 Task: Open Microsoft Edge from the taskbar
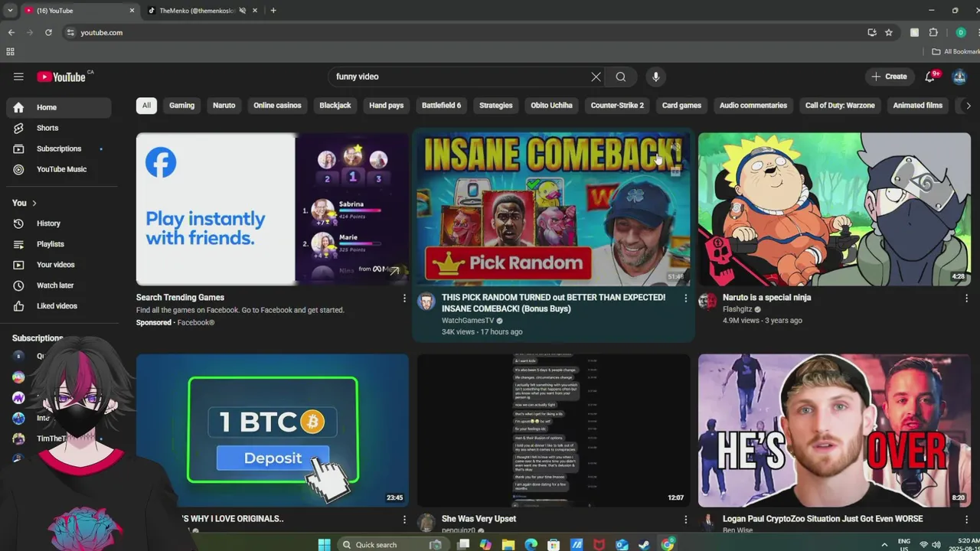tap(531, 545)
